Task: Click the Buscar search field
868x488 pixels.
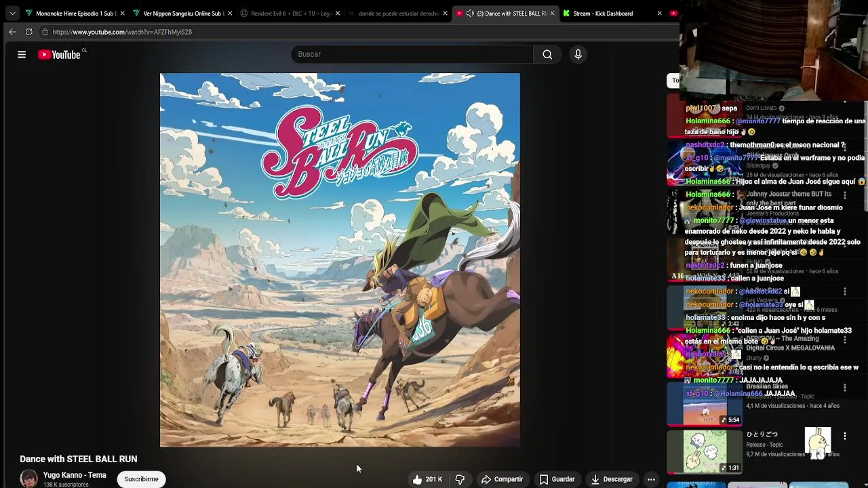Action: click(412, 54)
